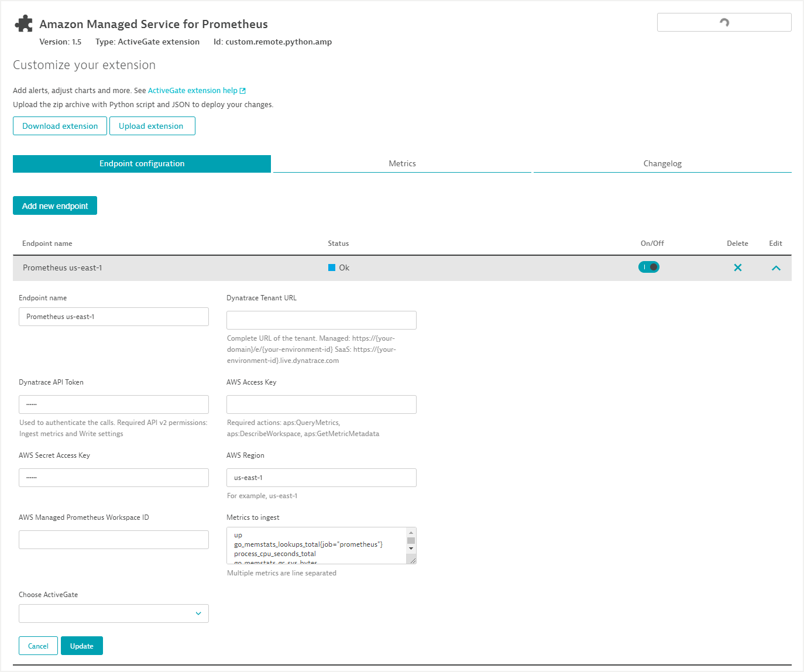Click the empty search box at top right

click(x=724, y=22)
